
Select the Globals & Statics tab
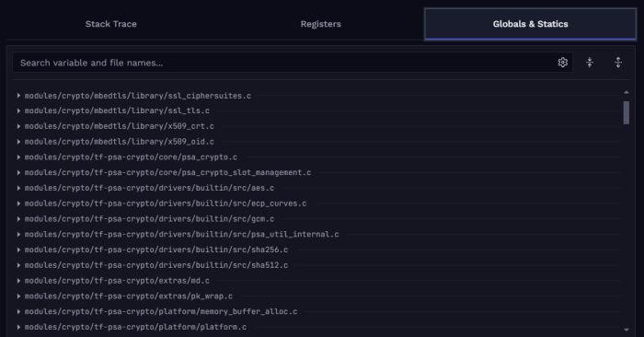[530, 24]
